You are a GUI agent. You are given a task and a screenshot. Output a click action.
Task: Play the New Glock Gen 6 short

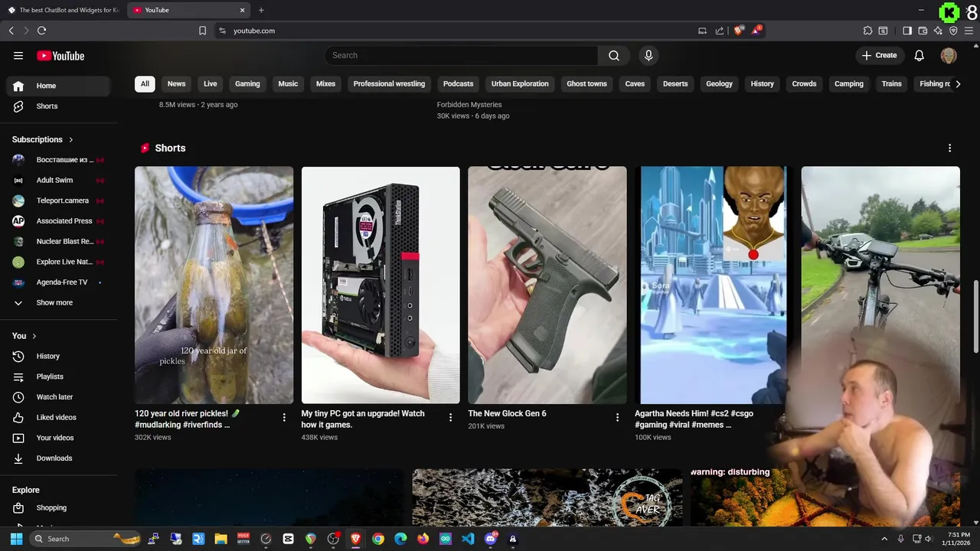(547, 285)
